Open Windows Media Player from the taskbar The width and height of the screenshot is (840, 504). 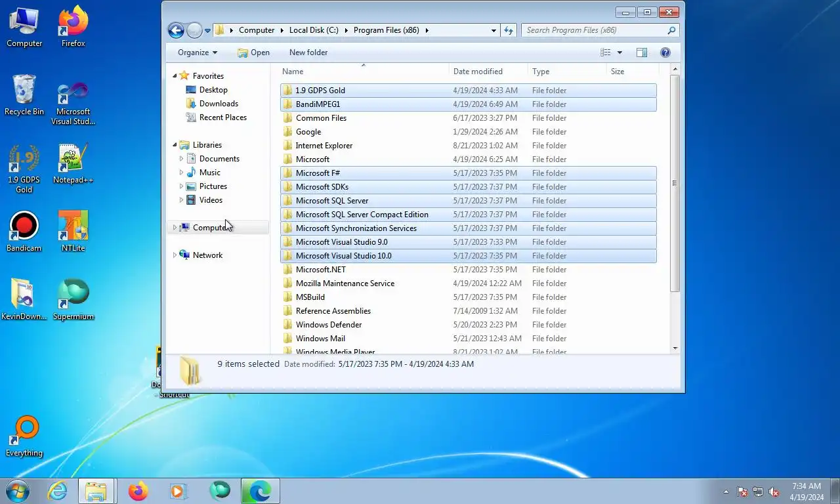pos(178,491)
